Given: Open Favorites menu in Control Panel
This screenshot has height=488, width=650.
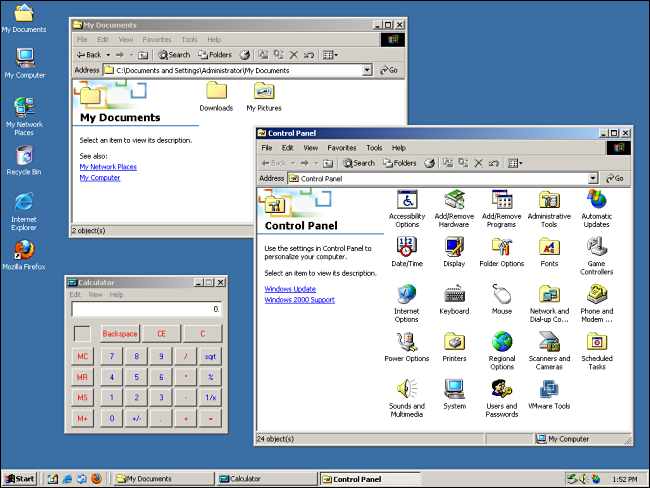Looking at the screenshot, I should (342, 148).
